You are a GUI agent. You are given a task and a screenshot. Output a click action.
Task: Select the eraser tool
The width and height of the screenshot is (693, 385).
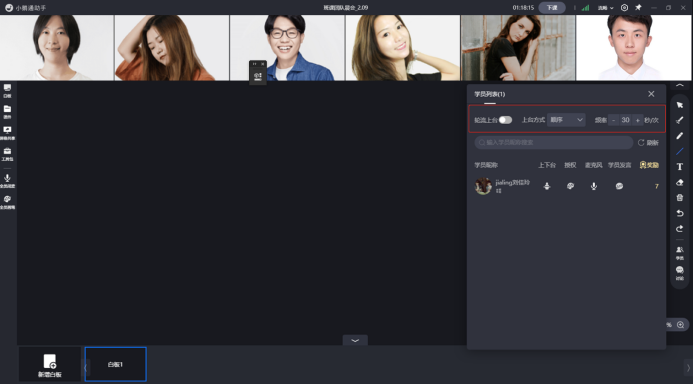(x=680, y=182)
